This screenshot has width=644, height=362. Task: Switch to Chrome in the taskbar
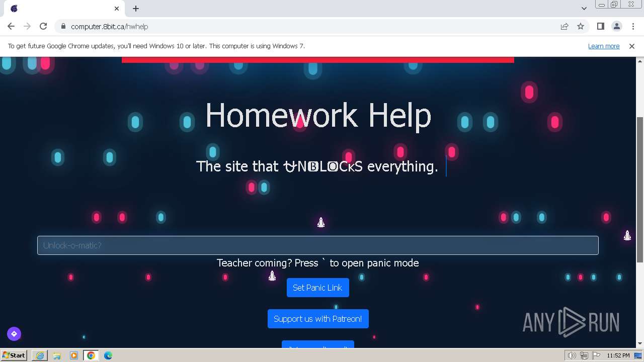91,355
